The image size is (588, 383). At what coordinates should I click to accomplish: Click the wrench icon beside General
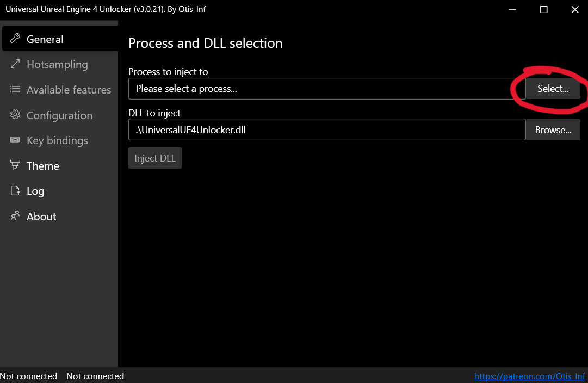(15, 39)
